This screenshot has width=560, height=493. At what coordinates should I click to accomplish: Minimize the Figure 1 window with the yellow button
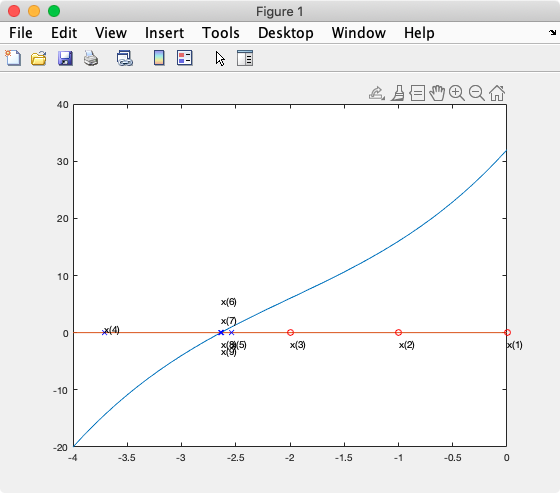pyautogui.click(x=34, y=11)
